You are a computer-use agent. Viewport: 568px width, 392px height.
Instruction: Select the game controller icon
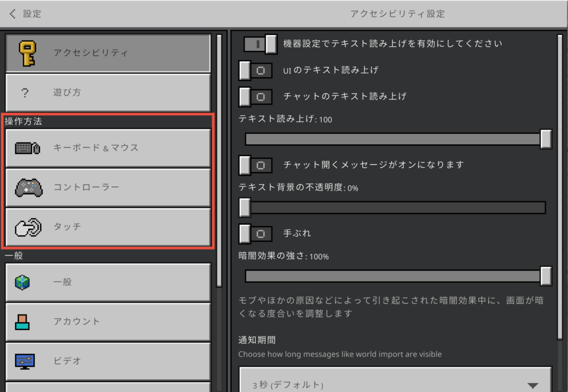click(27, 187)
